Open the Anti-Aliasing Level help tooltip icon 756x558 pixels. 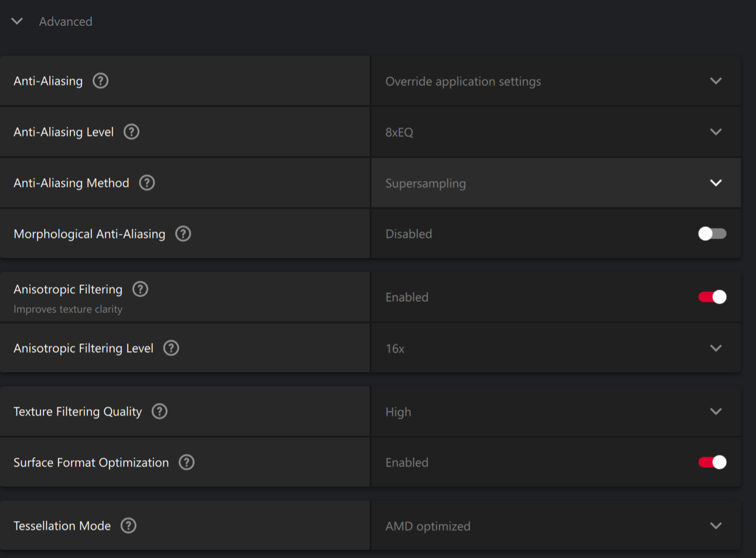[x=131, y=132]
